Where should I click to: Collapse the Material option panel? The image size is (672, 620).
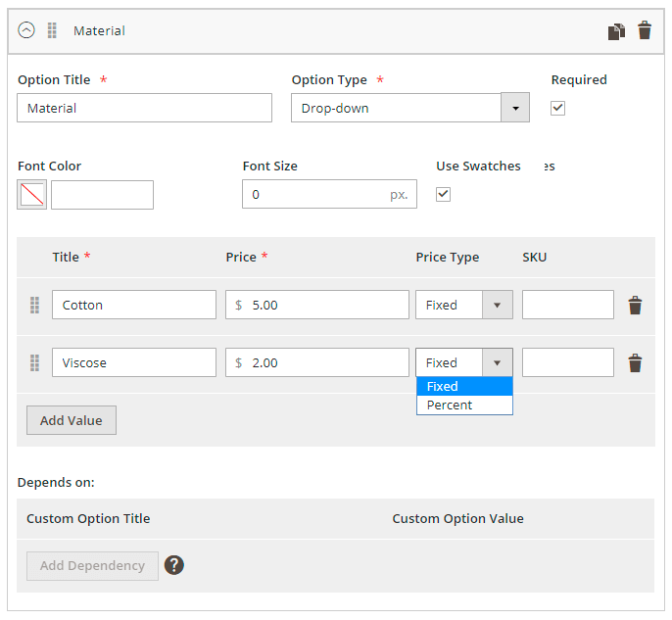(x=26, y=30)
